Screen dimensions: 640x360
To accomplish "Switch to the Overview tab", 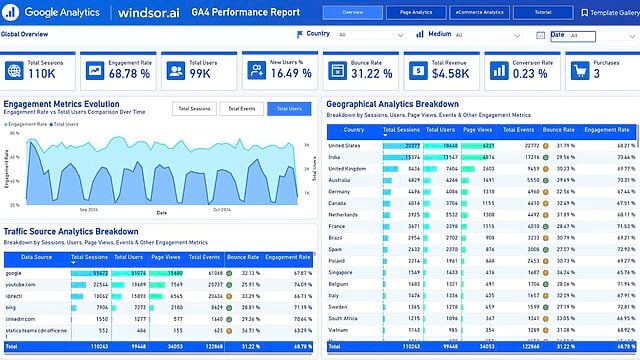I will pos(353,13).
